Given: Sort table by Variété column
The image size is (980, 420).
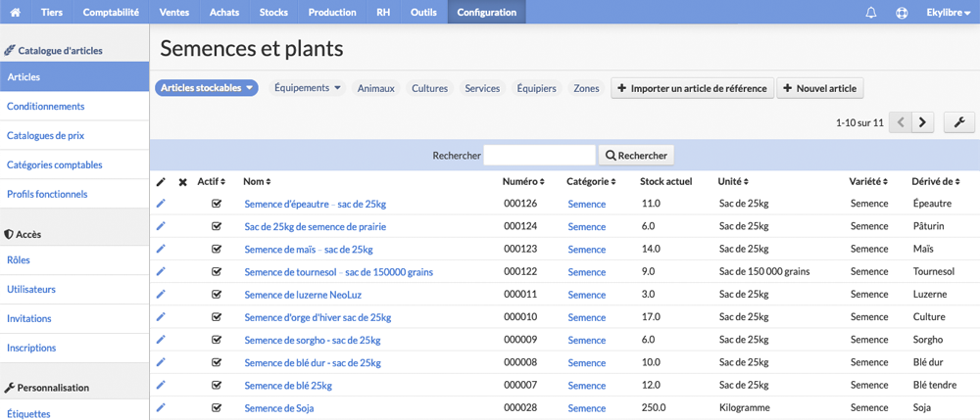Looking at the screenshot, I should tap(868, 181).
